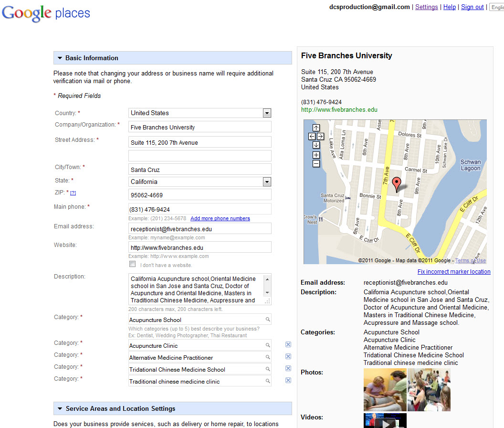The width and height of the screenshot is (504, 428).
Task: Click the Description textarea resize handle
Action: click(x=267, y=301)
